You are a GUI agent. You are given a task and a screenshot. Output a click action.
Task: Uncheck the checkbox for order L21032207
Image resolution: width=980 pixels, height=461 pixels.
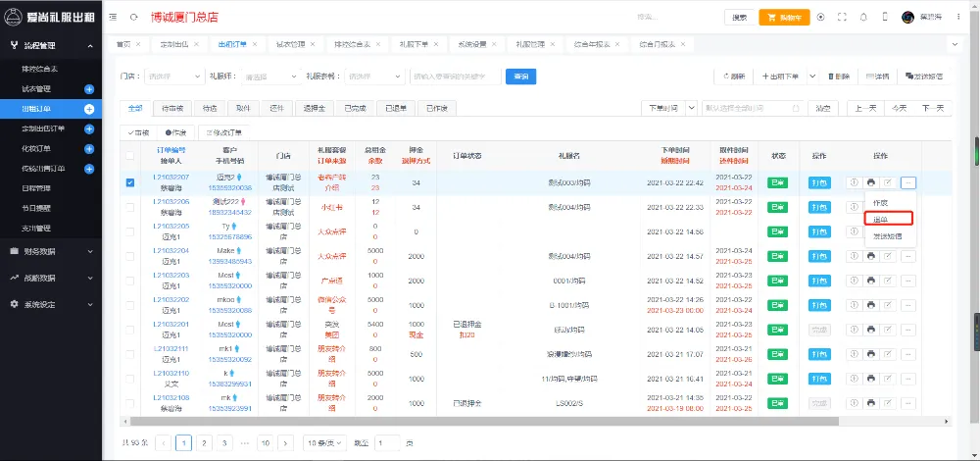130,181
